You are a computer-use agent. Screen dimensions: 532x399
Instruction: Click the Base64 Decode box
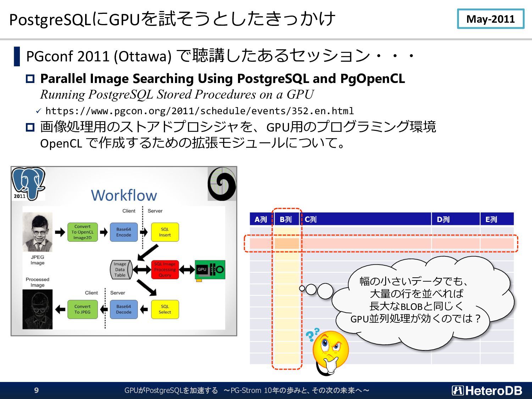coord(124,309)
